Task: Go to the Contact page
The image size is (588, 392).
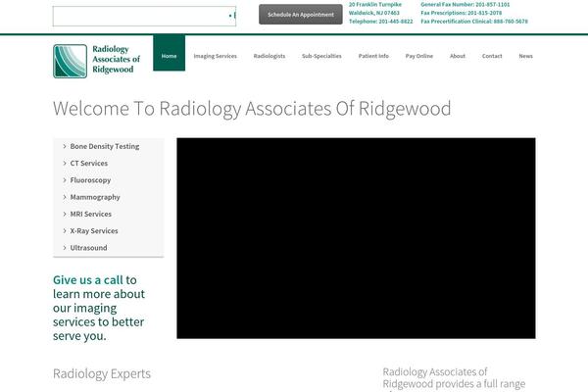Action: [492, 56]
